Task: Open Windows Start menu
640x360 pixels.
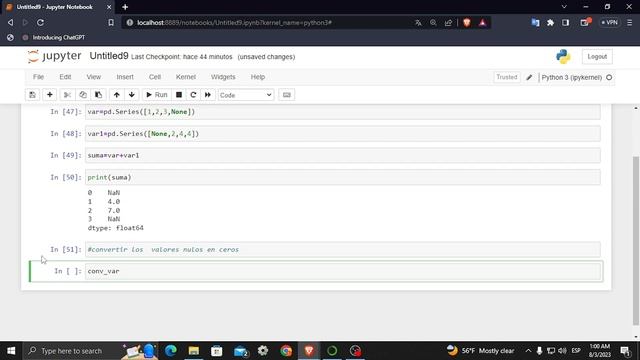Action: coord(11,351)
